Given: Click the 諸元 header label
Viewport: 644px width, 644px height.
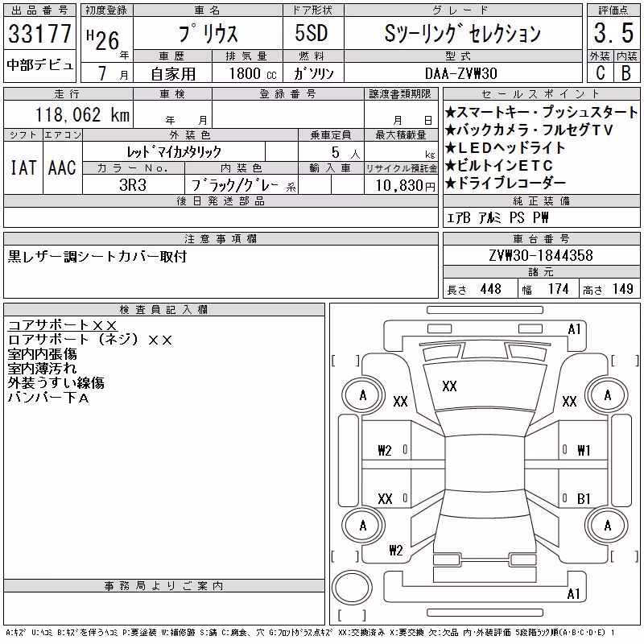Looking at the screenshot, I should coord(541,272).
